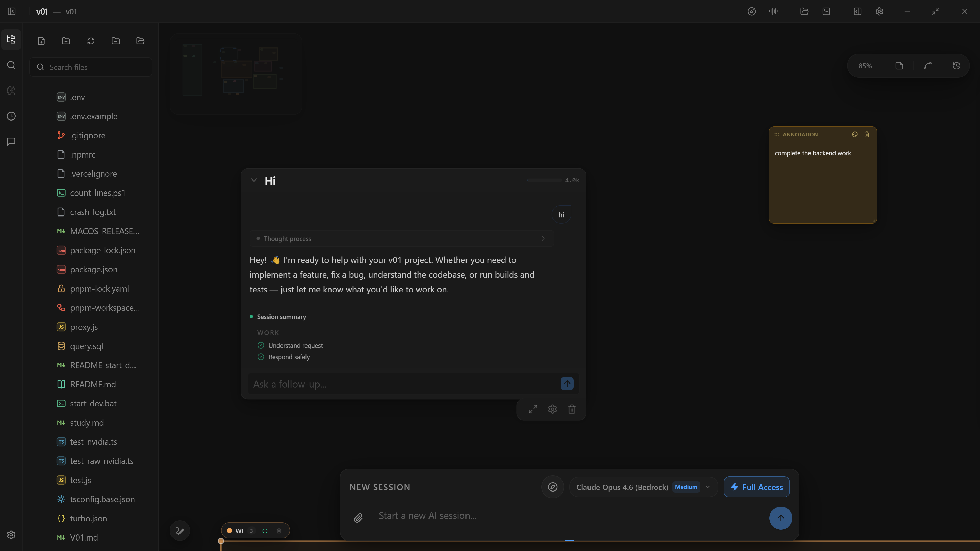Open the Hi session card settings gear
Screen dimensions: 980x551
click(552, 409)
